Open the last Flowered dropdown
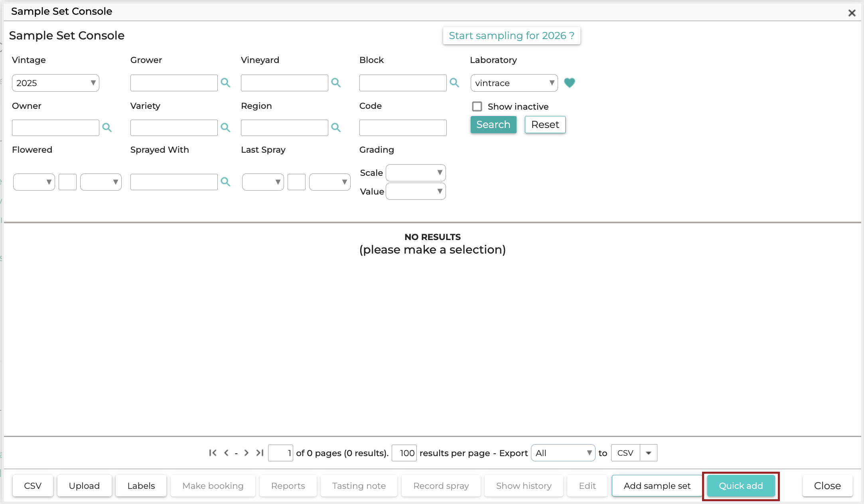 point(101,182)
